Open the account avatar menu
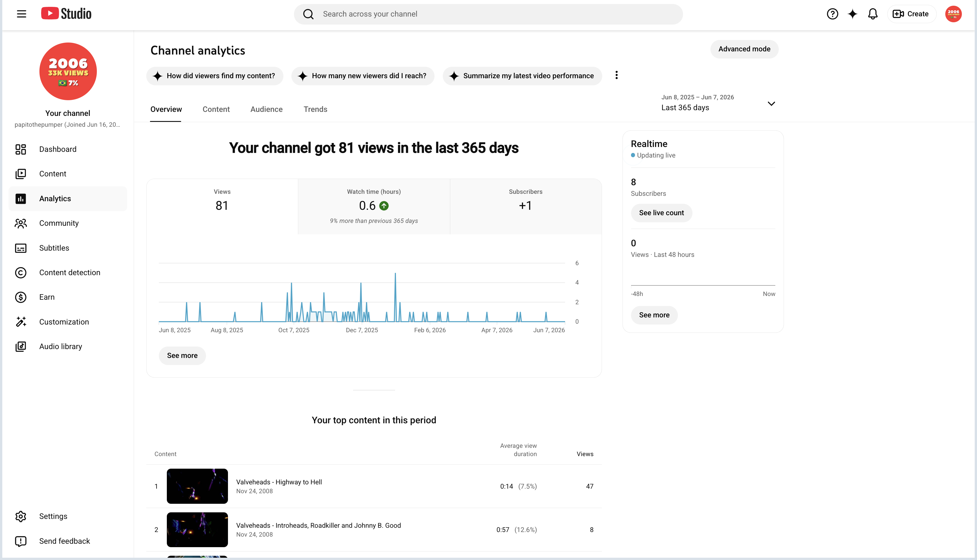 pos(953,14)
